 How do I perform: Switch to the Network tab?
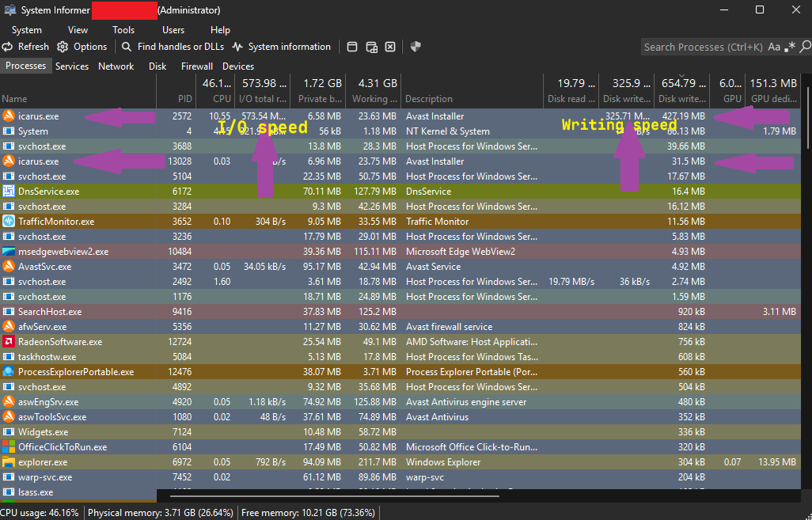(116, 66)
